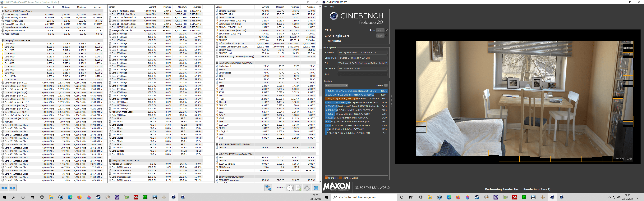The width and height of the screenshot is (644, 201).
Task: Open volume control in the system tray
Action: 619,197
